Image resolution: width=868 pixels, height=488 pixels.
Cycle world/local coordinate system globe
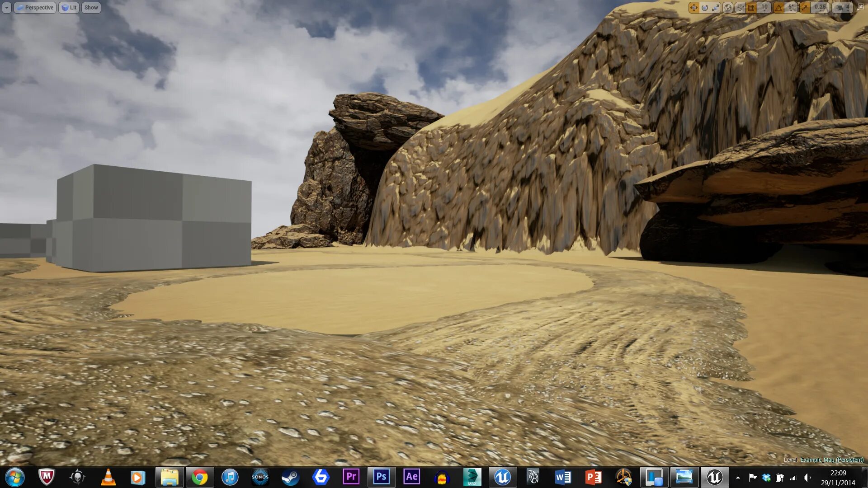[x=727, y=8]
